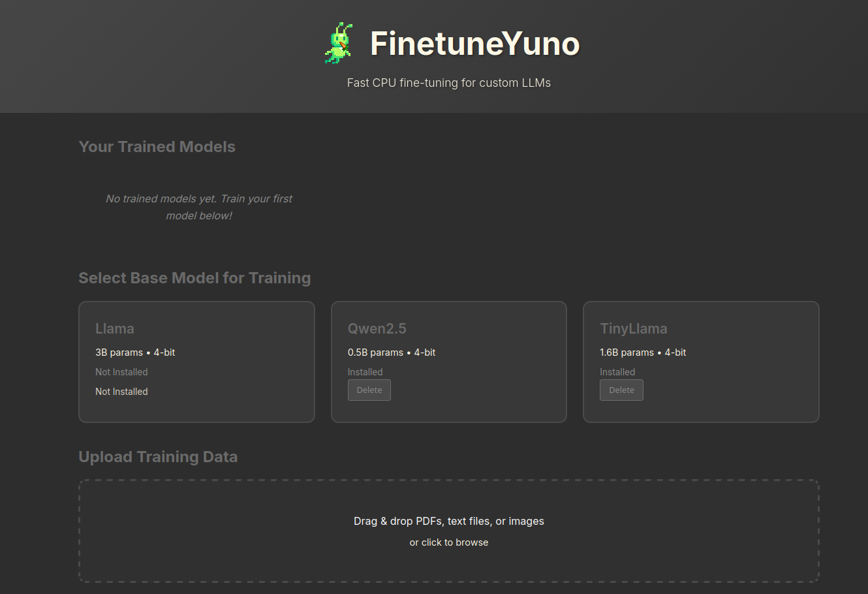Image resolution: width=868 pixels, height=594 pixels.
Task: Click the pixel-art grasshopper logo icon
Action: point(339,42)
